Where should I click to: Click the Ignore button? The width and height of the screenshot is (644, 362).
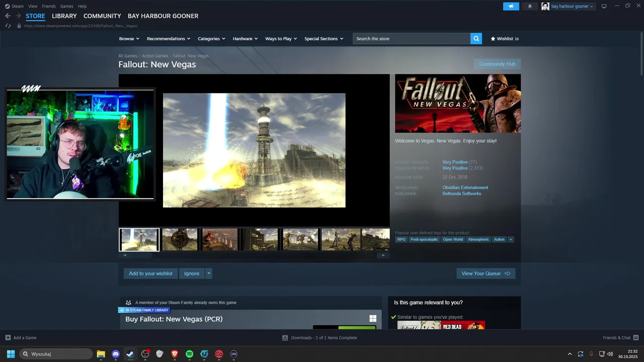(x=192, y=274)
